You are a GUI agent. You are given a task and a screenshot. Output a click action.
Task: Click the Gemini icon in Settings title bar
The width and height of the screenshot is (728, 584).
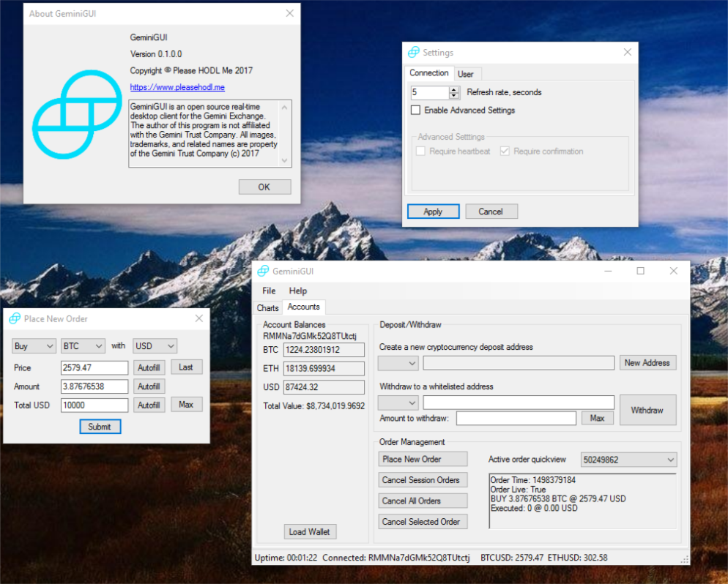[x=413, y=53]
